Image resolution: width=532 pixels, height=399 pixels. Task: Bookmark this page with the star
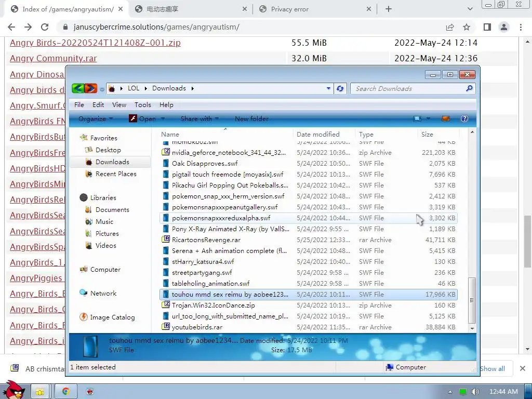(467, 27)
